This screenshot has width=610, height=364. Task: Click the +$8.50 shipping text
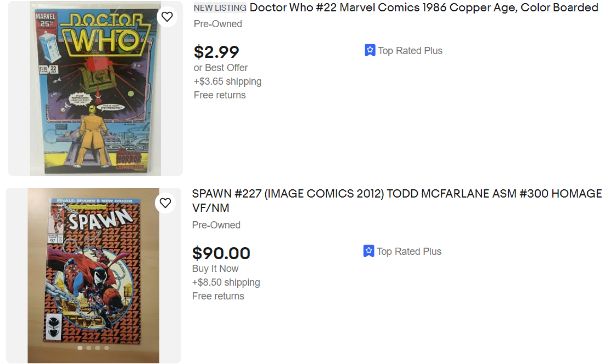tap(226, 282)
